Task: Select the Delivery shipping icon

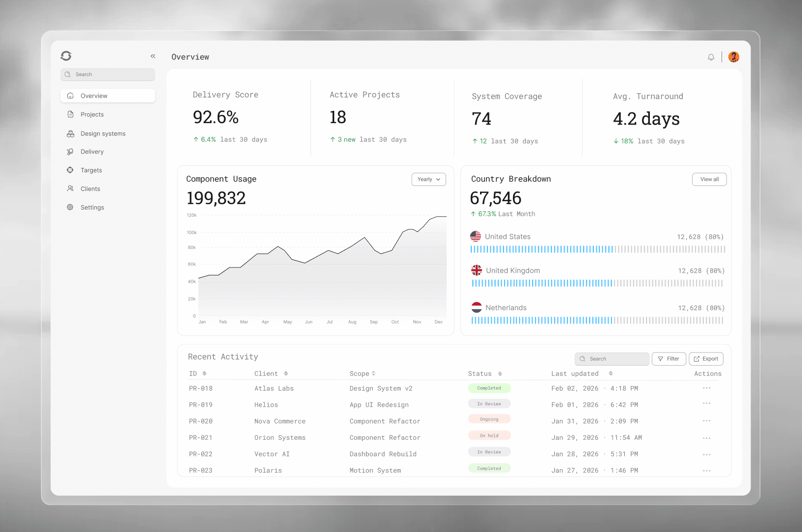Action: (70, 152)
